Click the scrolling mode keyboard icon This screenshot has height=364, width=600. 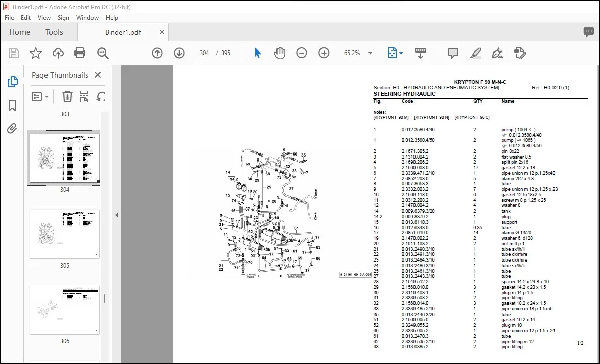pos(421,53)
